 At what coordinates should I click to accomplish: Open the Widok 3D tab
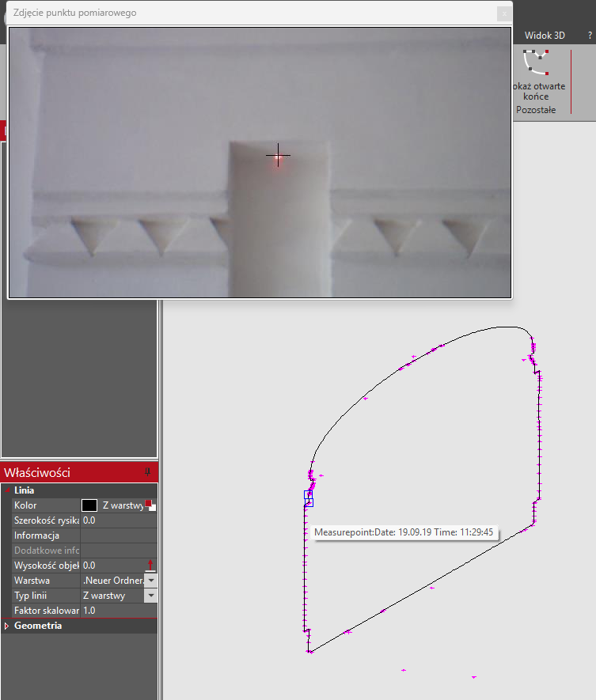tap(545, 36)
